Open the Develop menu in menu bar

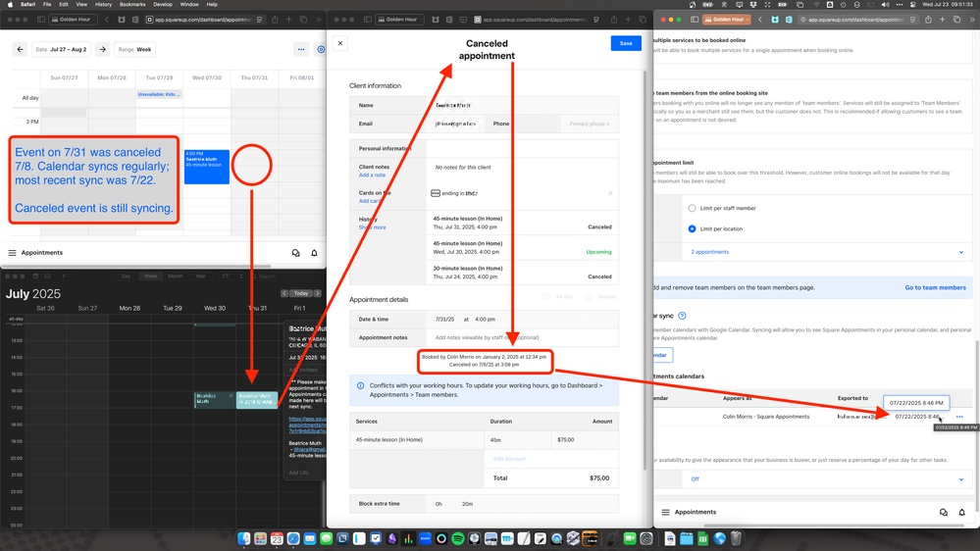163,5
